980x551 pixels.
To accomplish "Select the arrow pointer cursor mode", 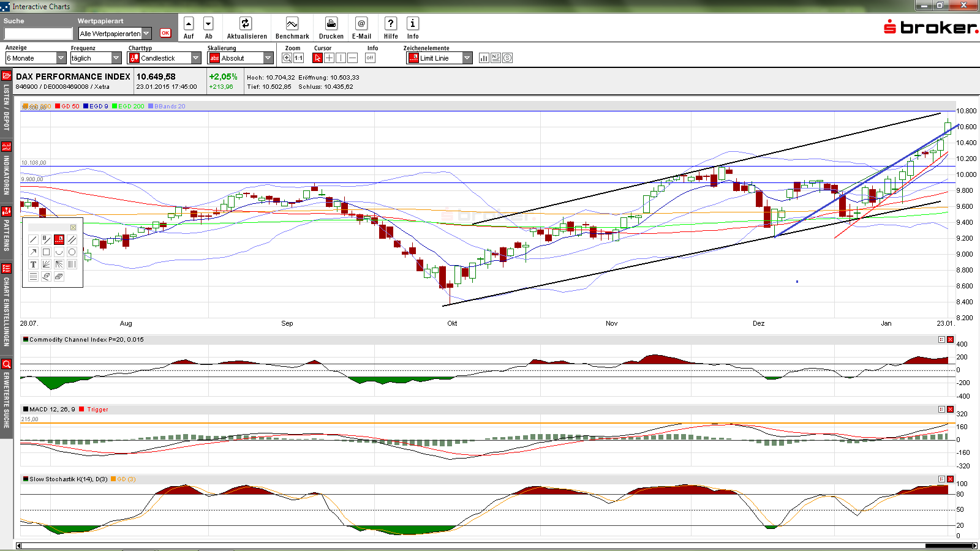I will 317,58.
